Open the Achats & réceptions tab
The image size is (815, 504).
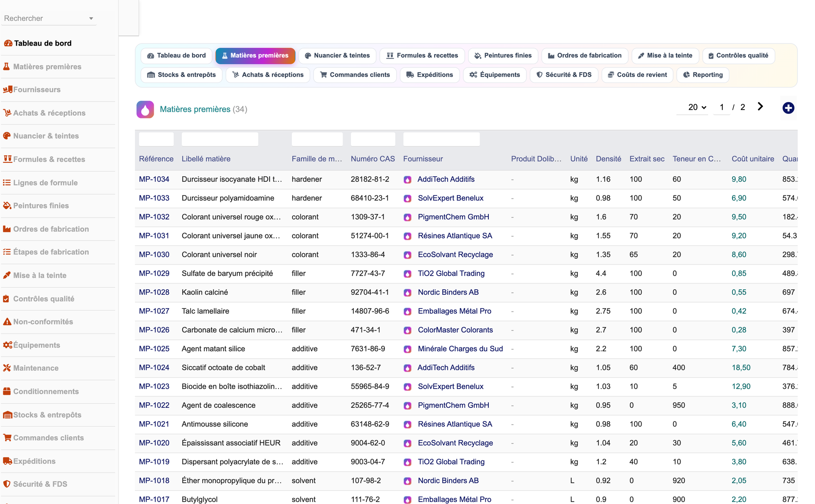coord(268,75)
